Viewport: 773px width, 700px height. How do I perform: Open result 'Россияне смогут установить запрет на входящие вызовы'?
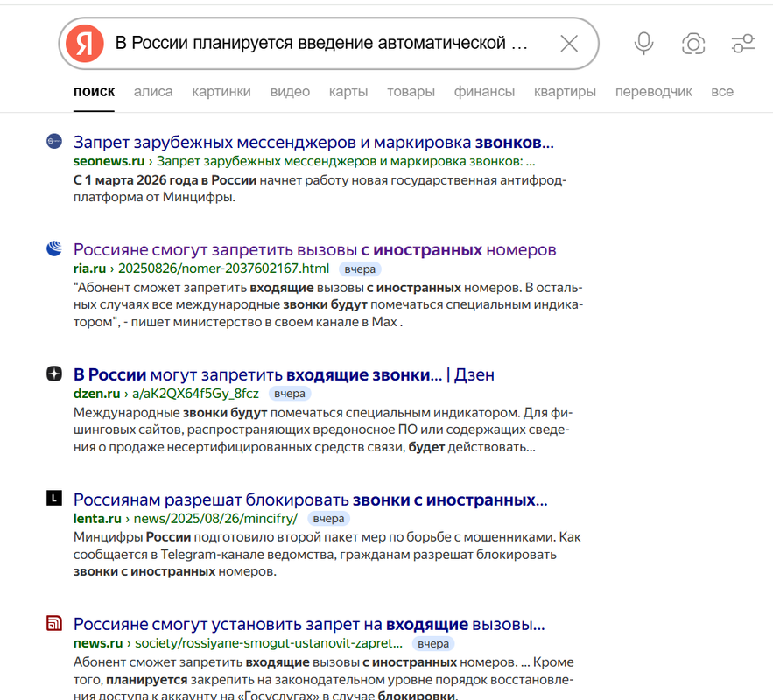coord(309,624)
